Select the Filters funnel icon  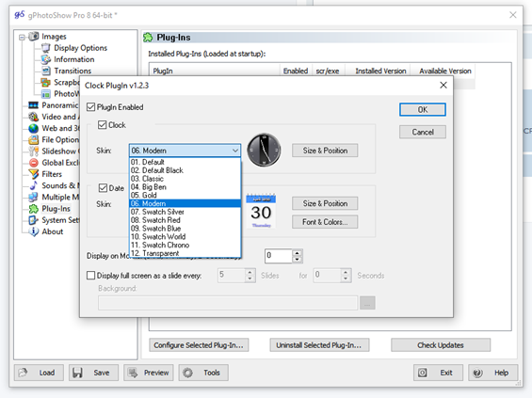(34, 174)
